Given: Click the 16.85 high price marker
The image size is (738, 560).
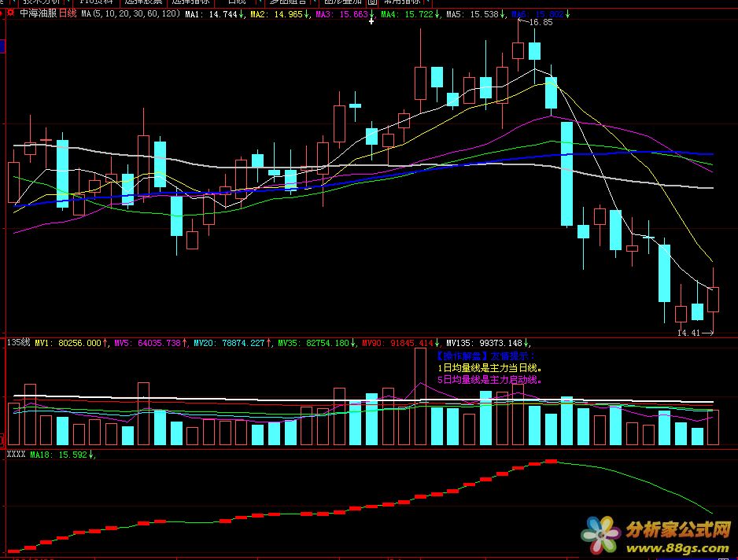Looking at the screenshot, I should pyautogui.click(x=541, y=23).
